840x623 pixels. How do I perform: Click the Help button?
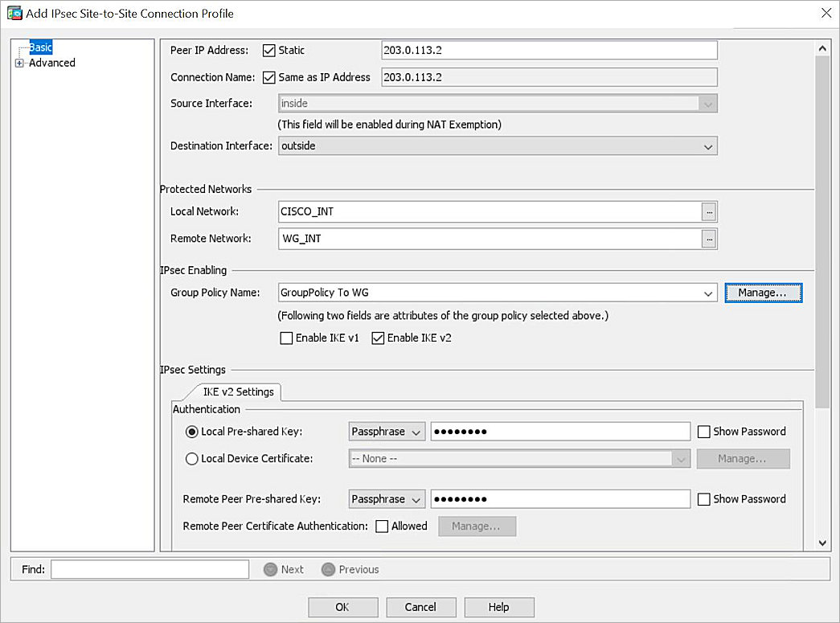498,607
